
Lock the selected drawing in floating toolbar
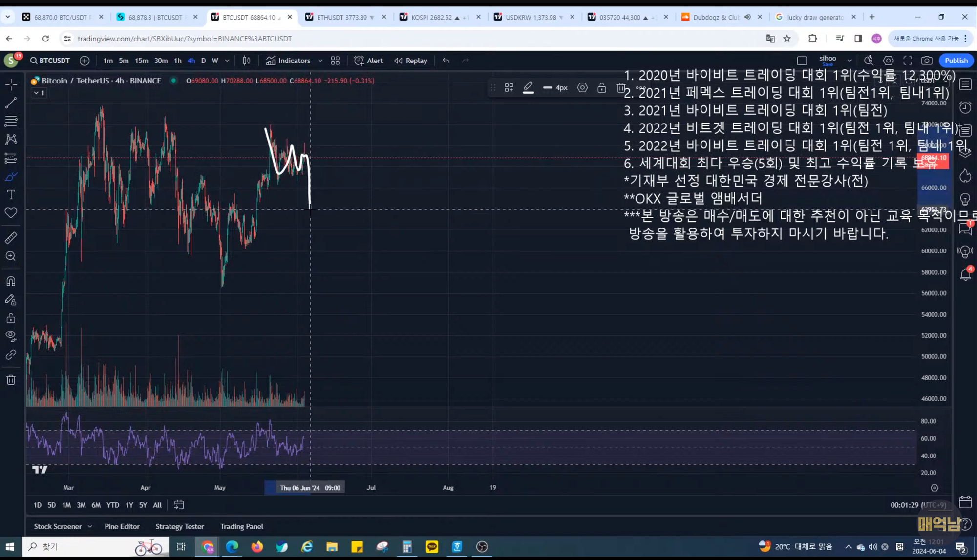coord(602,88)
